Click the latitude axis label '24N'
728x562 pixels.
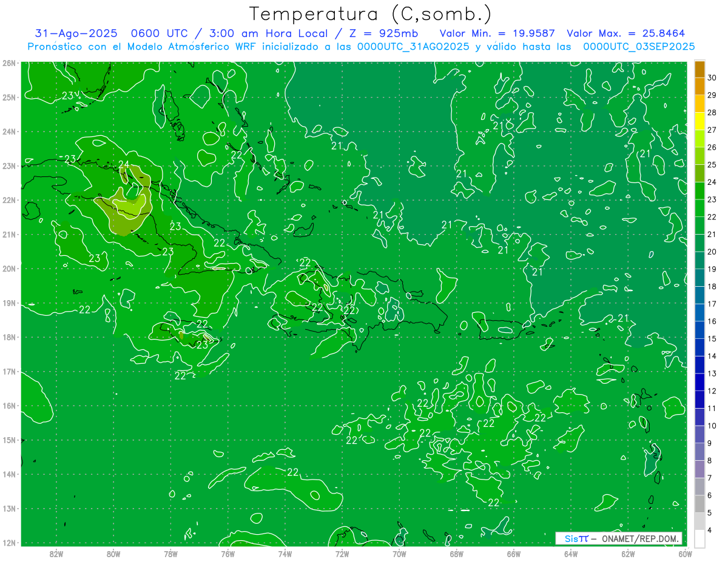[x=8, y=132]
